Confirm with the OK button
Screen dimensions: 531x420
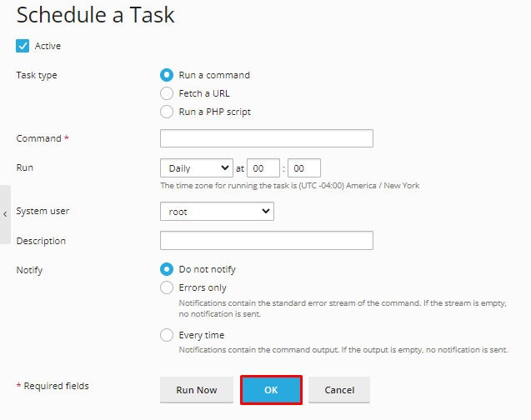point(271,390)
